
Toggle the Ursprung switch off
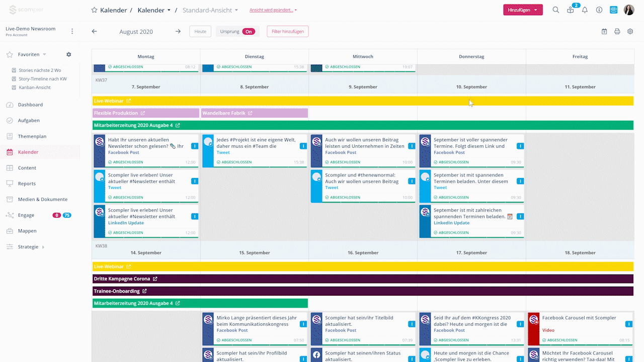[x=249, y=32]
